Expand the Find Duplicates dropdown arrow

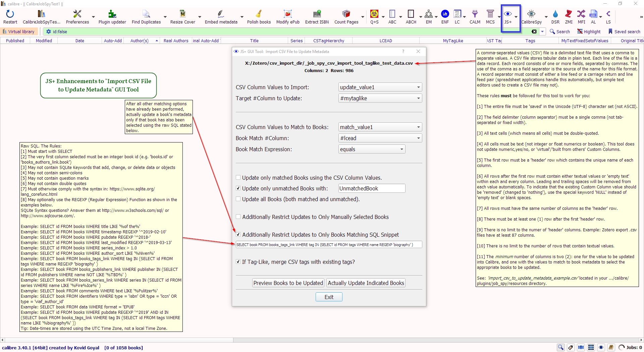165,17
